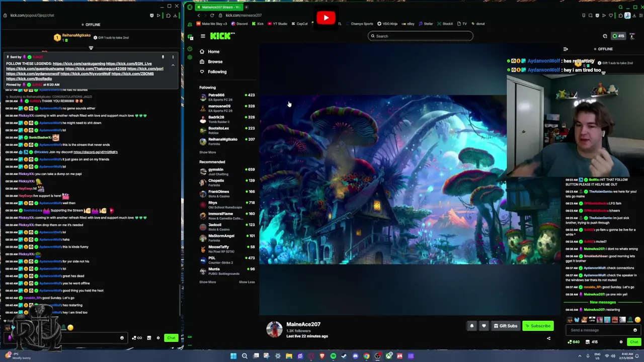This screenshot has width=644, height=362.
Task: Open emoji picker in stream chat input
Action: (x=635, y=330)
